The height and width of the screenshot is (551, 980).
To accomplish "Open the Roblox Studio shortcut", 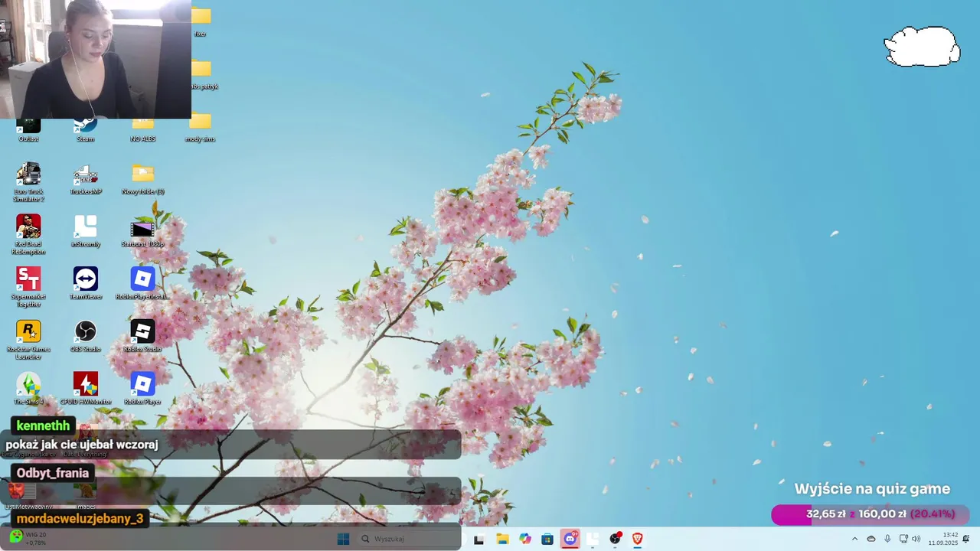I will [142, 336].
